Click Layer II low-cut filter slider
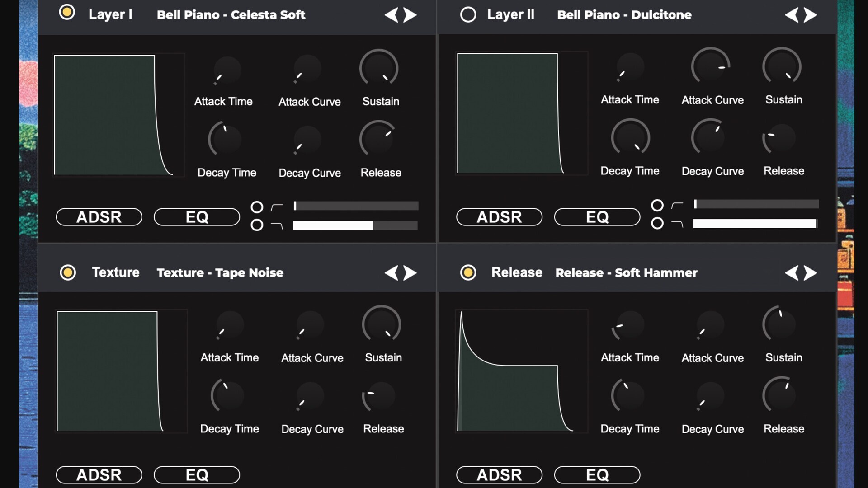This screenshot has width=868, height=488. click(756, 204)
